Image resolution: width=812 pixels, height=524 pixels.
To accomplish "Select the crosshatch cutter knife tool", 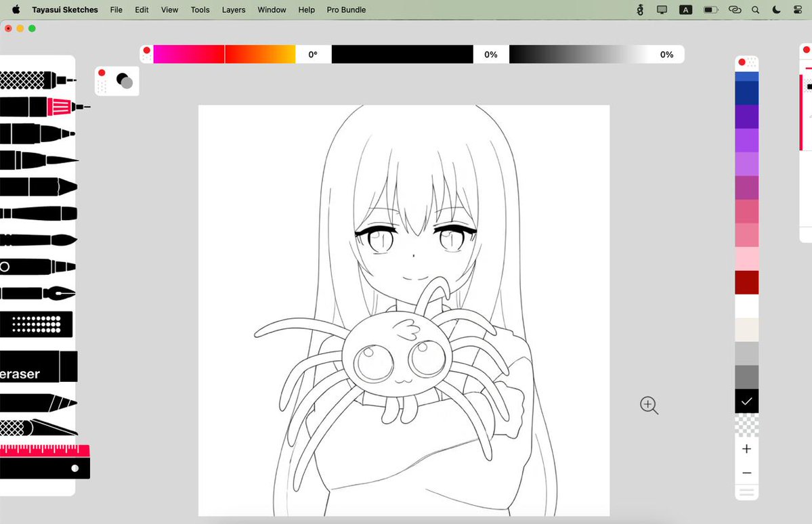I will pyautogui.click(x=39, y=427).
